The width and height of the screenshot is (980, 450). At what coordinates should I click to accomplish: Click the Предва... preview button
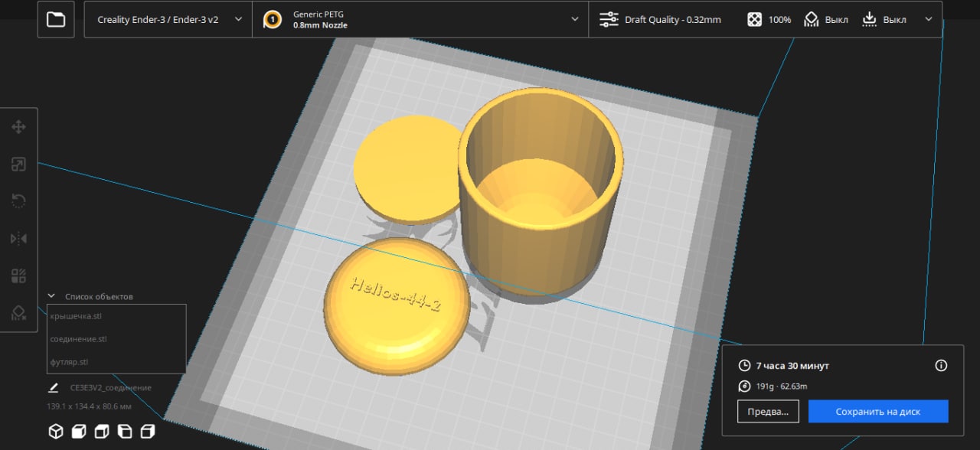coord(768,412)
